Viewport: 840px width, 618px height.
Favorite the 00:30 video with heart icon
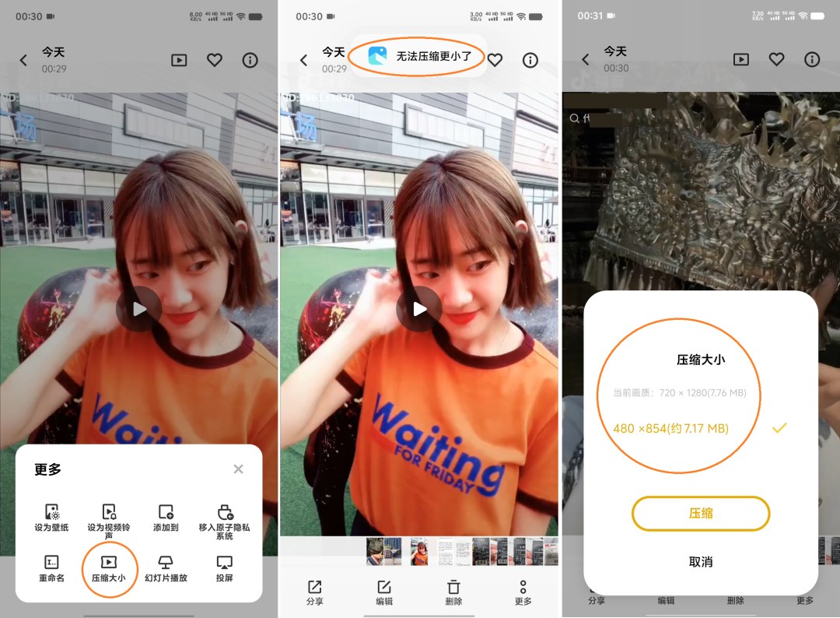tap(776, 59)
